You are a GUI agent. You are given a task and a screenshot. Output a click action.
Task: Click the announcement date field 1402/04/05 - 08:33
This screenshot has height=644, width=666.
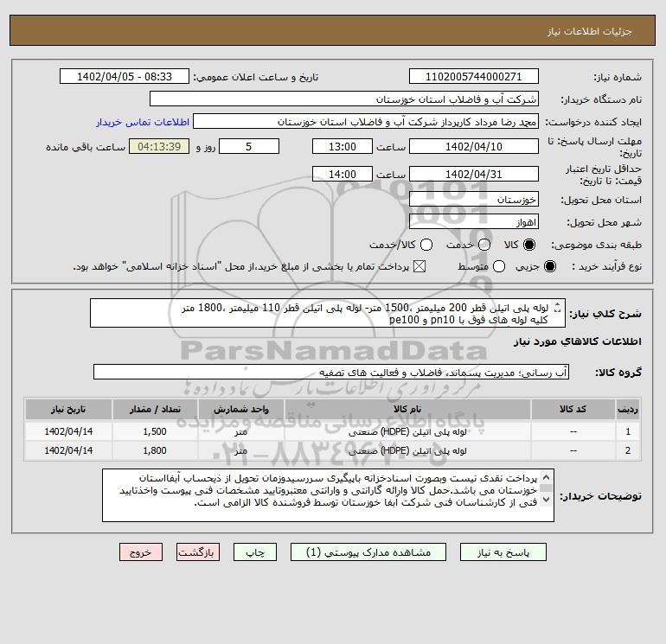125,77
